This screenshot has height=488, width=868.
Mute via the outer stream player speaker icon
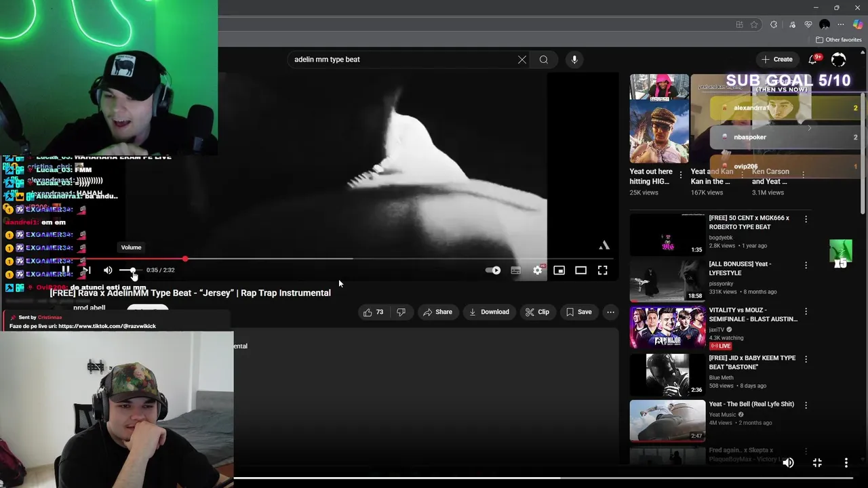click(788, 462)
